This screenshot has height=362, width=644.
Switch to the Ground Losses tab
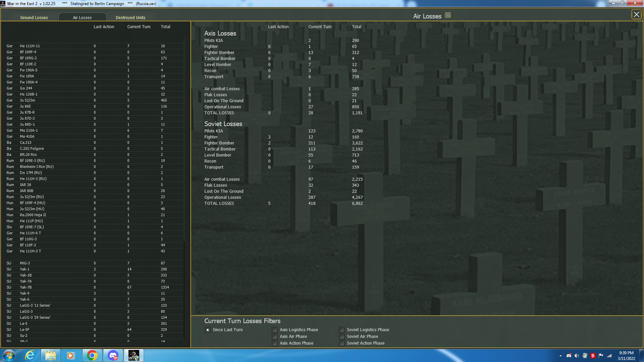(x=34, y=17)
